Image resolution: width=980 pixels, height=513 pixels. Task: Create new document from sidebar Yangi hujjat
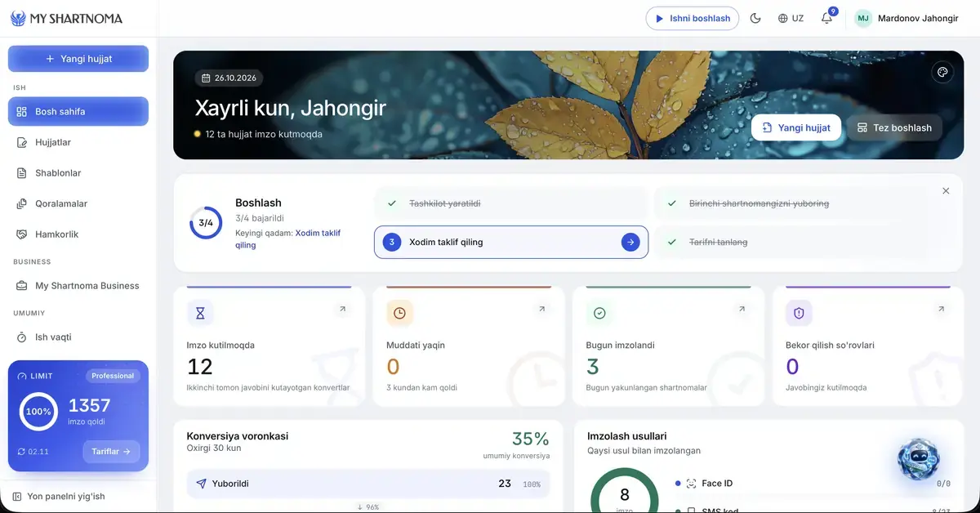click(78, 59)
